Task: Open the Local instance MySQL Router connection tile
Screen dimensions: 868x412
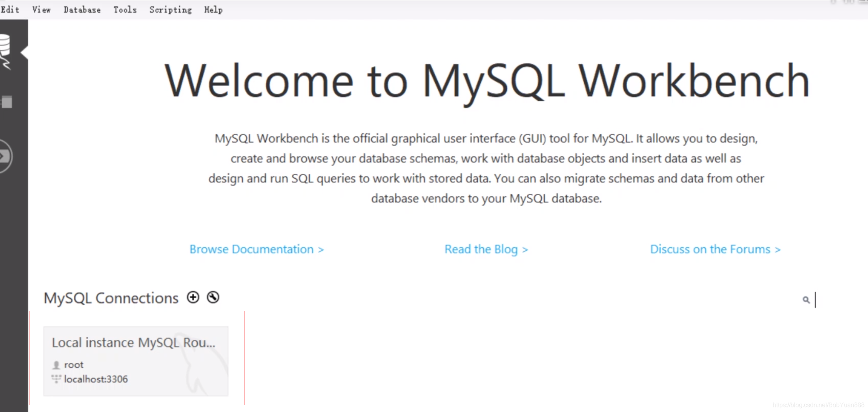Action: 136,361
